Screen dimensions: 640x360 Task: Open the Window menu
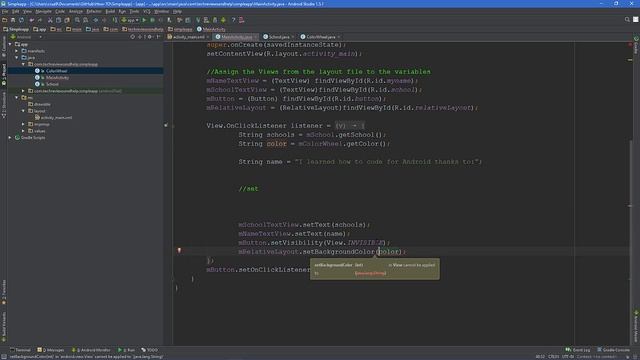click(161, 11)
